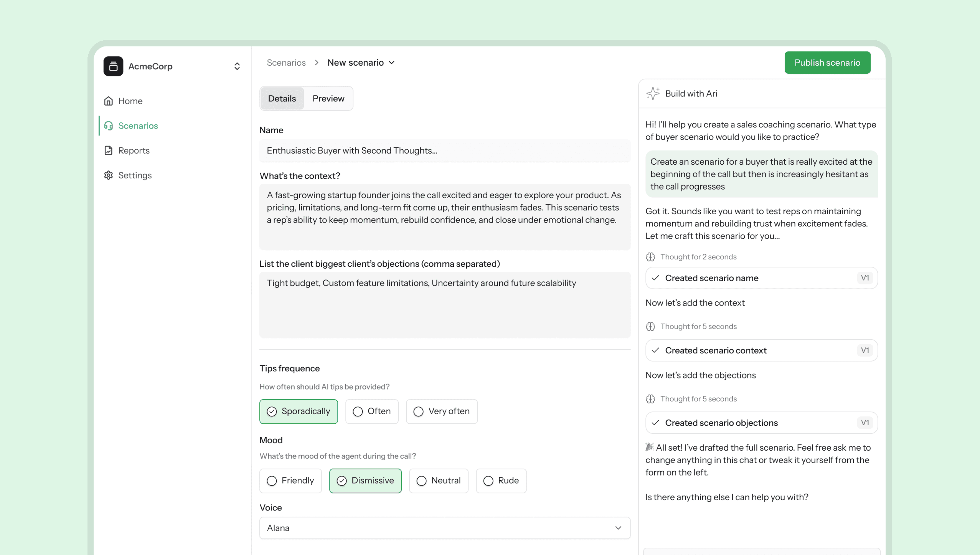
Task: Choose the Friendly mood option
Action: click(290, 481)
